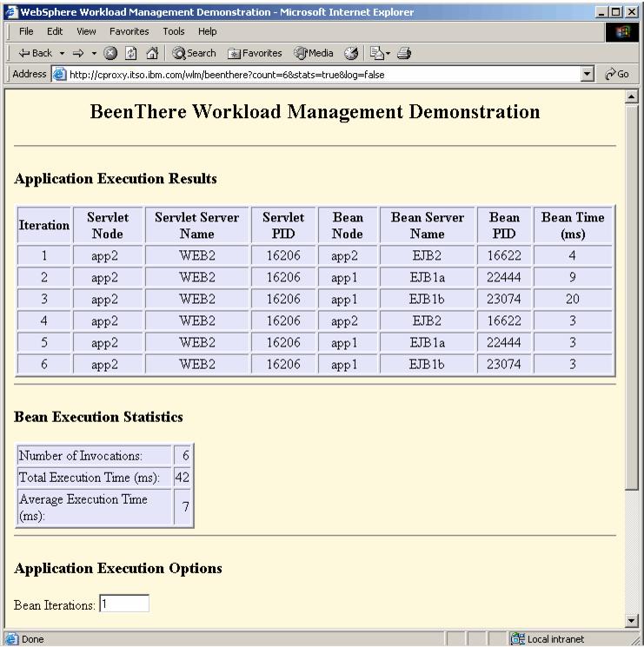
Task: Click the scrollbar down arrow
Action: 632,621
